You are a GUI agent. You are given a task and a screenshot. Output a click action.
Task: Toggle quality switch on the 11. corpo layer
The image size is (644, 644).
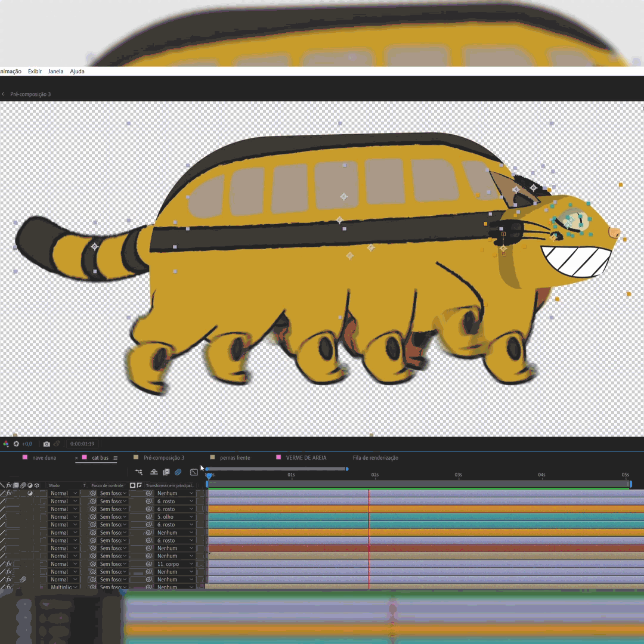point(2,564)
